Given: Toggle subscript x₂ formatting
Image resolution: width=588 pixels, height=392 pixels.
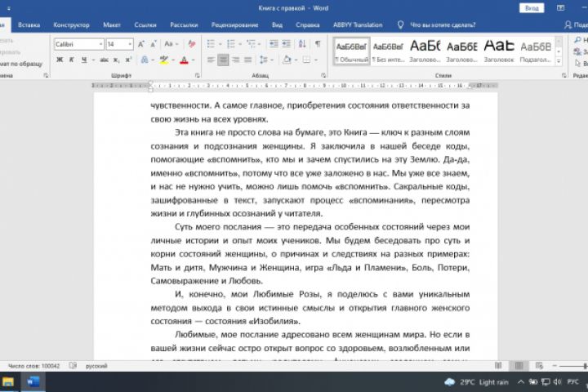Looking at the screenshot, I should coord(117,60).
